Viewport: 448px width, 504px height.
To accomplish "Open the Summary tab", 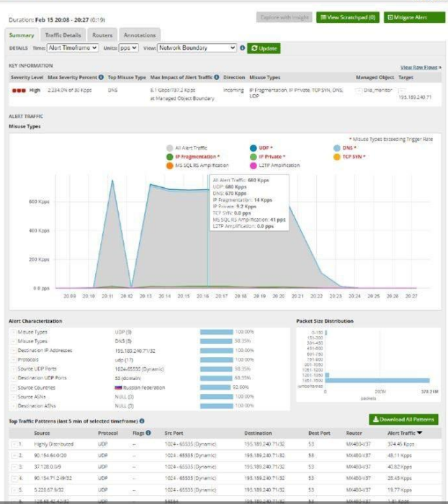I will point(22,35).
